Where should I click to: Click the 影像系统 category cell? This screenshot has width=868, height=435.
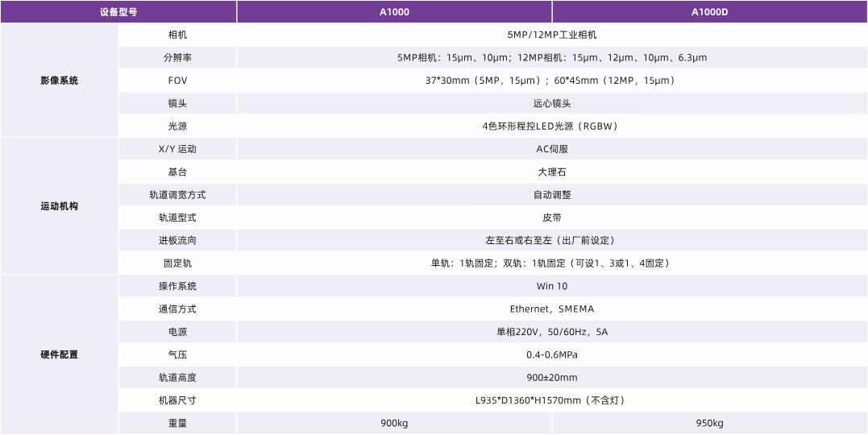tap(60, 81)
